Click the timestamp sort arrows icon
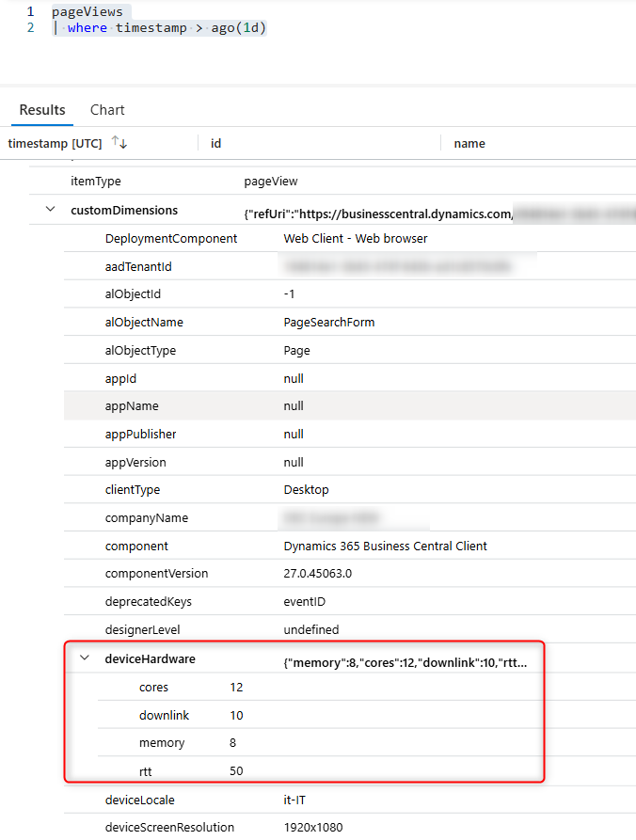The image size is (636, 840). 119,143
